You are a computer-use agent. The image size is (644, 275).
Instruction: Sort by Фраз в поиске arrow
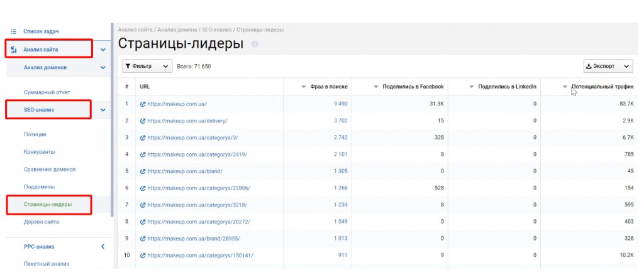pyautogui.click(x=304, y=87)
